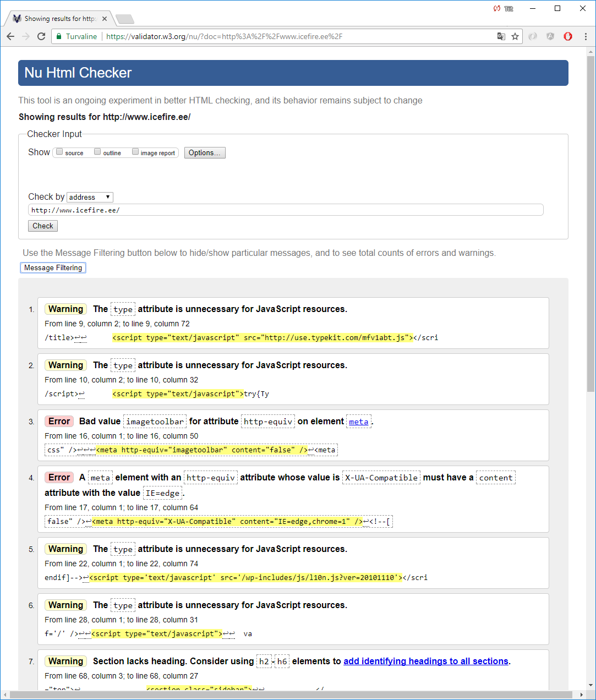Bookmark this page with the star icon
The image size is (596, 700).
pyautogui.click(x=515, y=36)
